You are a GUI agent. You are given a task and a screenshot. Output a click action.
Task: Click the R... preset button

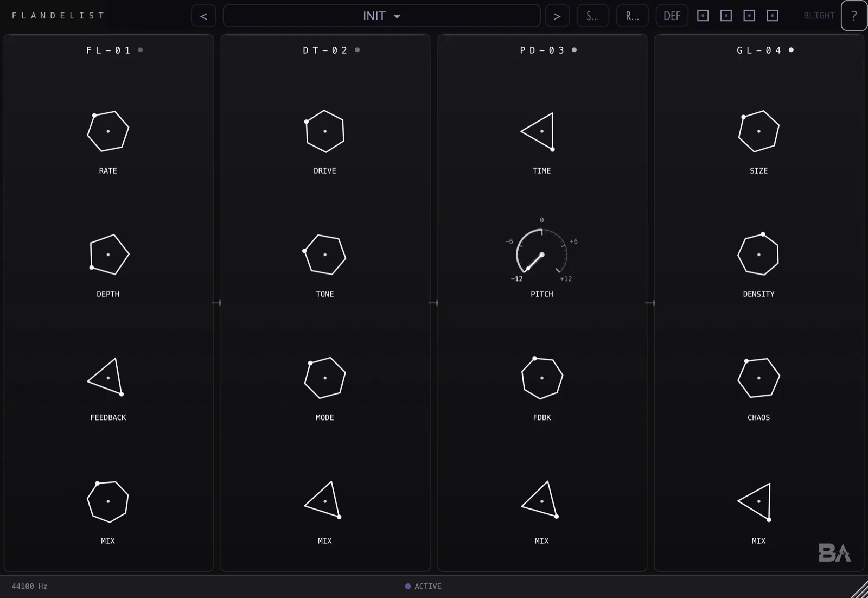pos(633,16)
